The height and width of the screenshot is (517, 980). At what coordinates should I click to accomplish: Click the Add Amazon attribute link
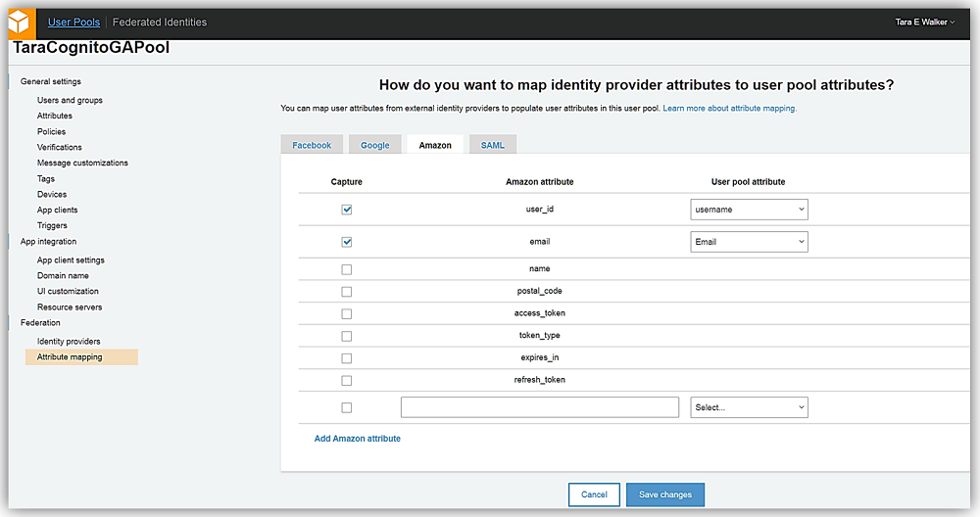357,439
